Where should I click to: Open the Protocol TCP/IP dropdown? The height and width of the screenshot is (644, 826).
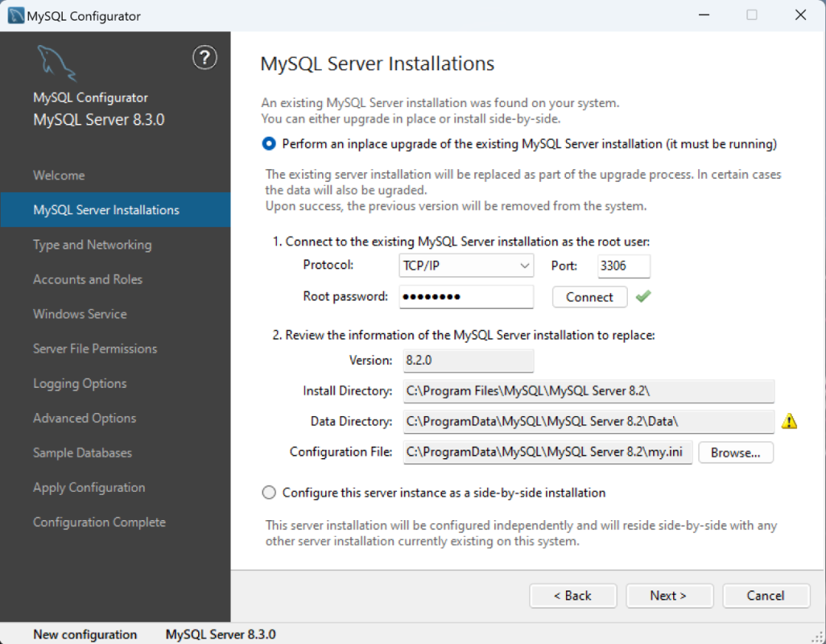[x=466, y=265]
